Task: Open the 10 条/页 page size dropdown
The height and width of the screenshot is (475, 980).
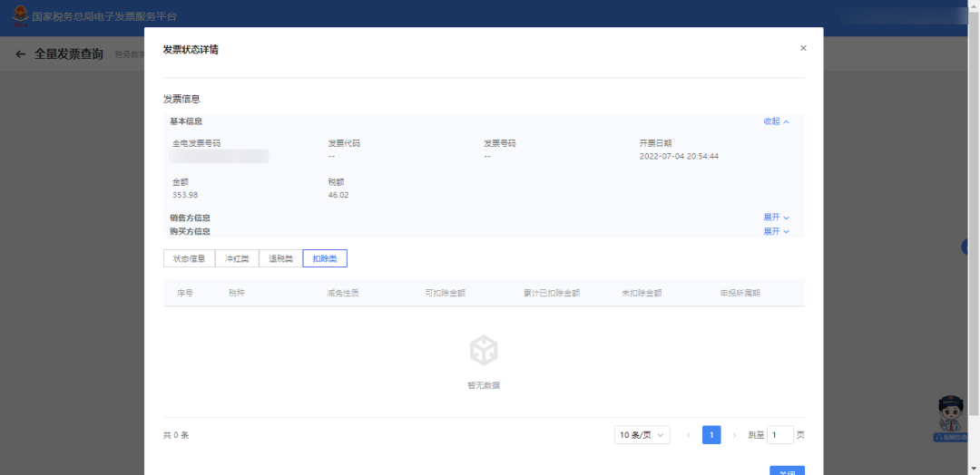Action: [x=642, y=435]
